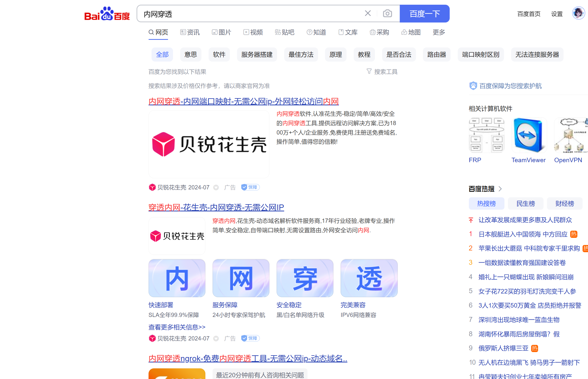Select the 服务器搭建 filter chip
Viewport: 588px width, 379px height.
coord(257,55)
